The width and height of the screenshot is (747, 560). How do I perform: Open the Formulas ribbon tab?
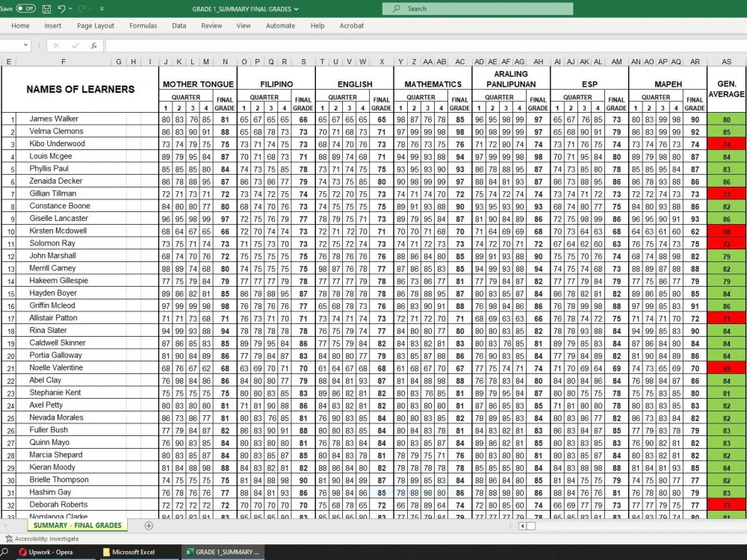[143, 25]
